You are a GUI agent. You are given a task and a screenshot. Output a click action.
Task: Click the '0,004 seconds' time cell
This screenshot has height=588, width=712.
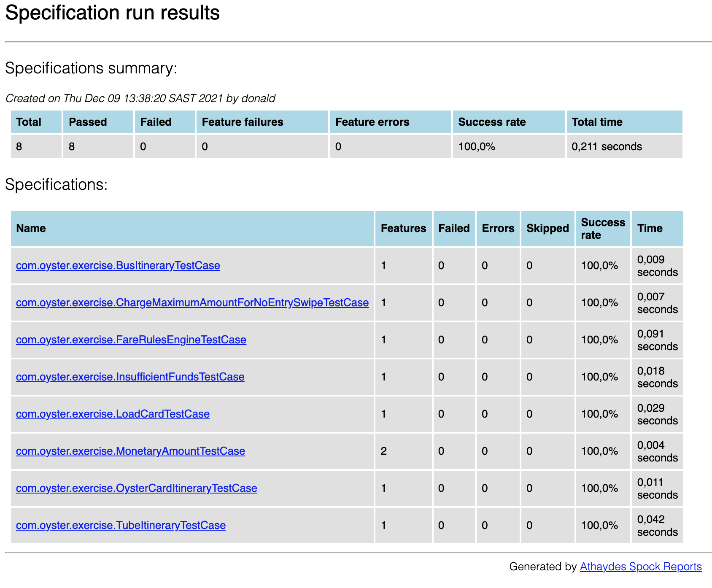pos(658,451)
